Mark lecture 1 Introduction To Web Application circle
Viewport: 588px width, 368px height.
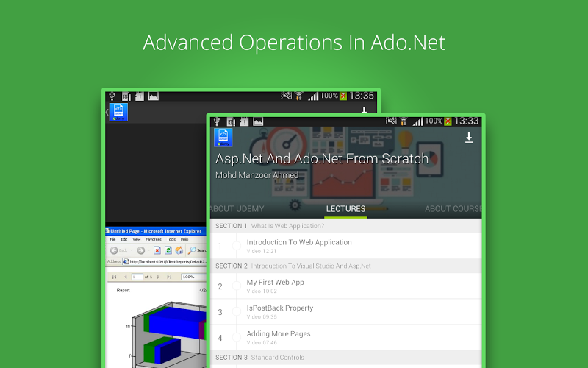click(237, 246)
